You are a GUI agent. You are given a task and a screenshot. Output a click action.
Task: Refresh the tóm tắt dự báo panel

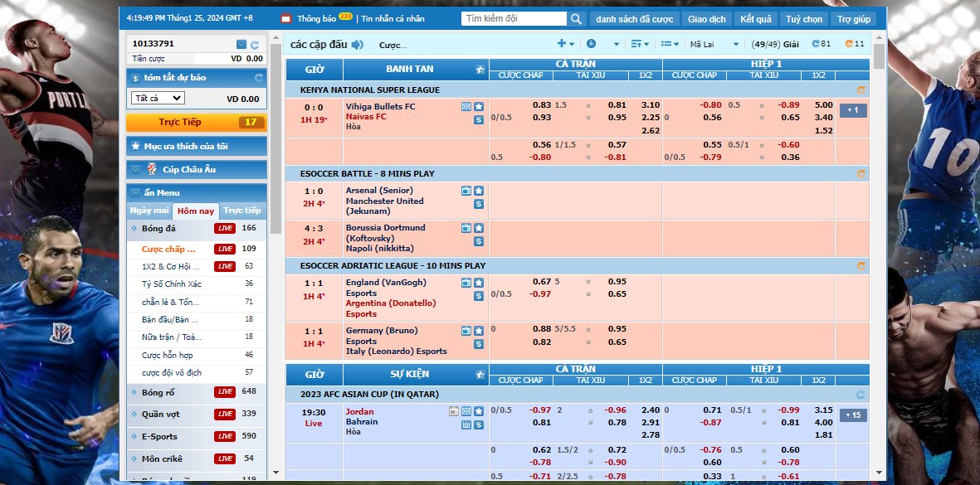click(259, 78)
